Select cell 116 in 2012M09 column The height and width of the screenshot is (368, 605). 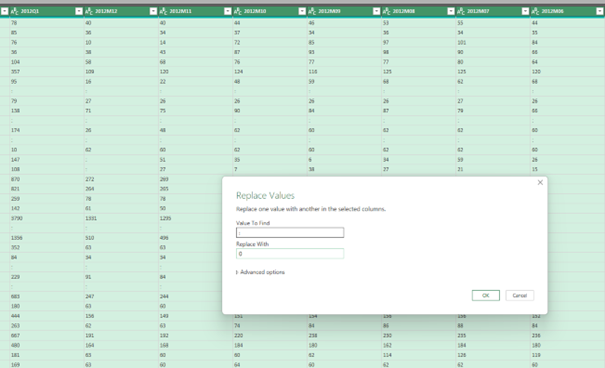tap(345, 72)
